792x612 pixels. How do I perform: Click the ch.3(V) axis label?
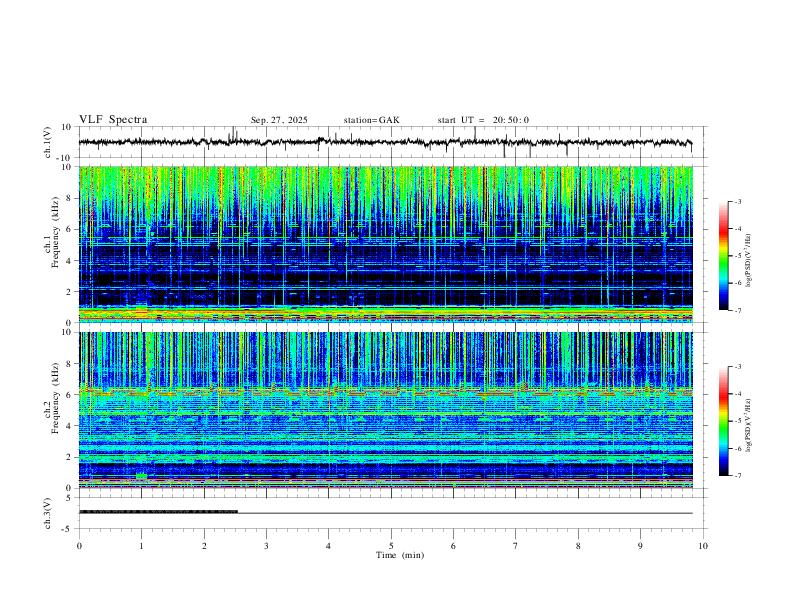coord(48,513)
